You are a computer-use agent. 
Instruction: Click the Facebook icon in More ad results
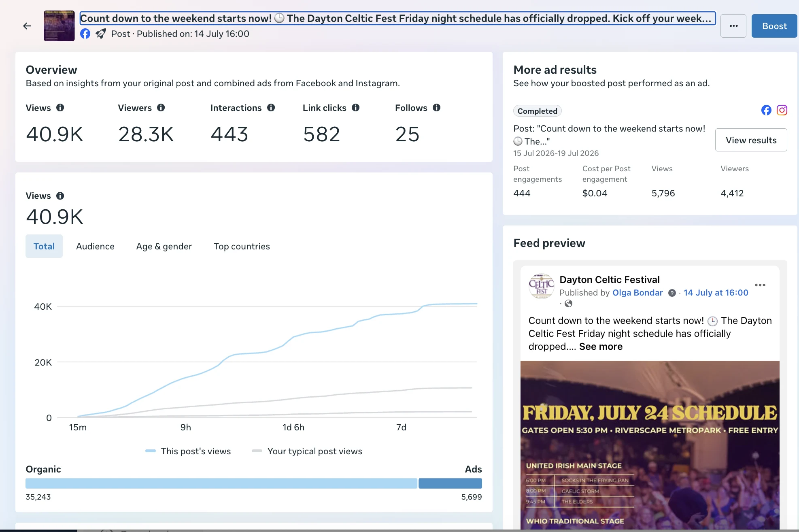[766, 110]
